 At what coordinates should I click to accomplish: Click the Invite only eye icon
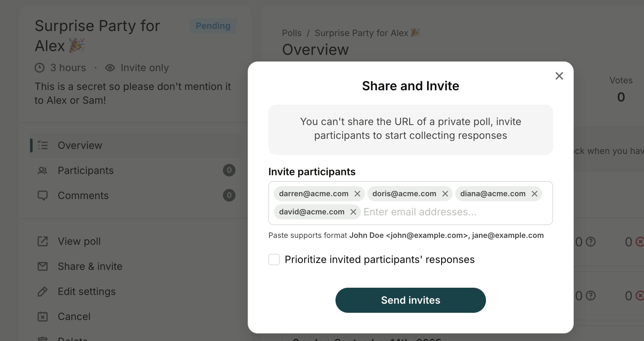110,68
